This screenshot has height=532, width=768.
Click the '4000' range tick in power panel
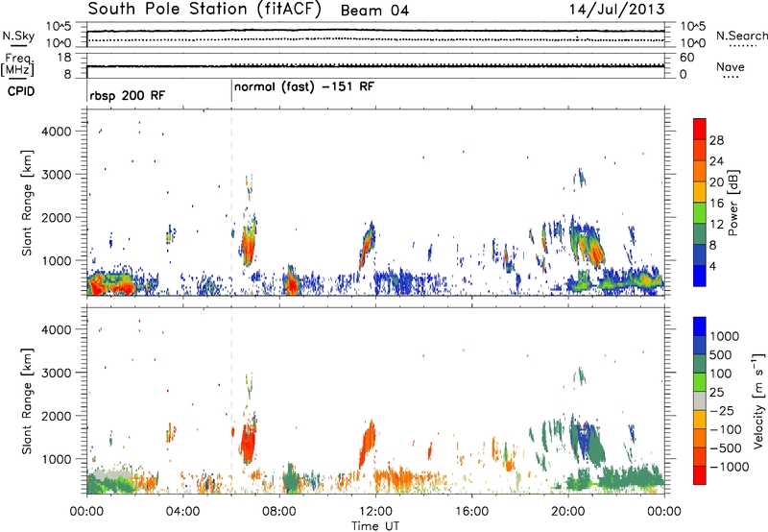pyautogui.click(x=56, y=132)
